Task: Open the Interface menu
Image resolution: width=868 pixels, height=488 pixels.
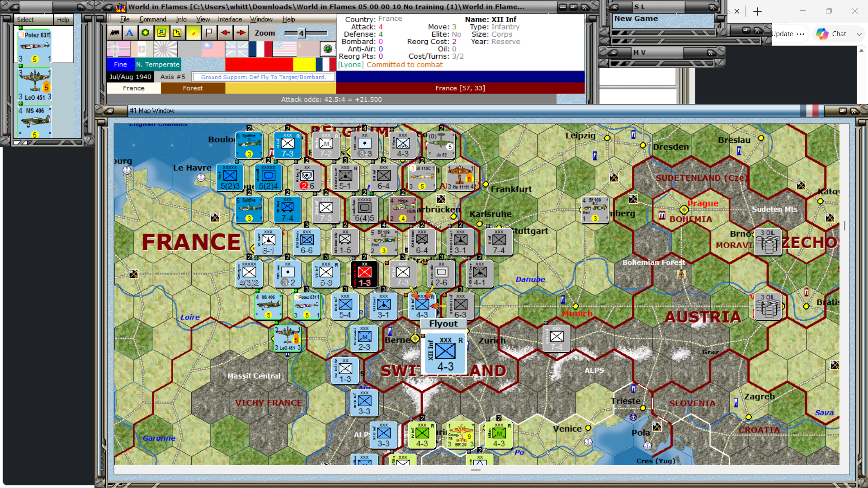Action: [230, 19]
